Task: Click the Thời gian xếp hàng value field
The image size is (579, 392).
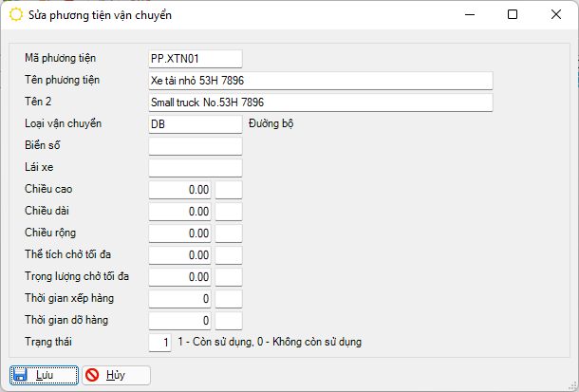Action: point(180,299)
